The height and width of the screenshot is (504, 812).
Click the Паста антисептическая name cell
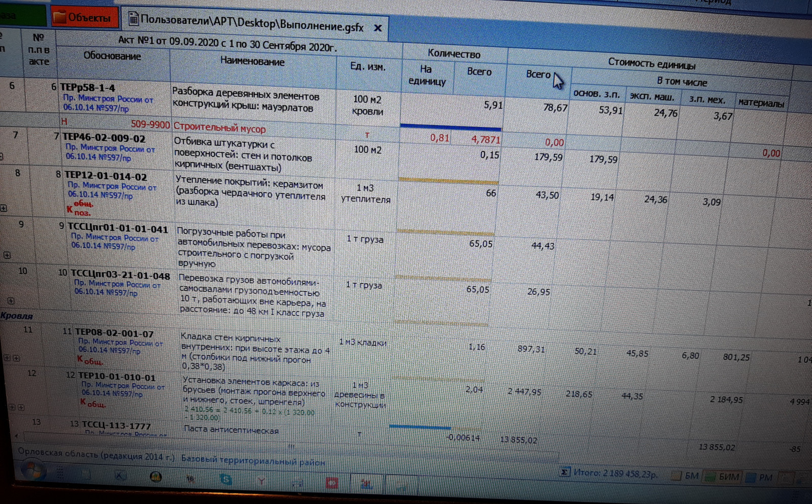(231, 430)
